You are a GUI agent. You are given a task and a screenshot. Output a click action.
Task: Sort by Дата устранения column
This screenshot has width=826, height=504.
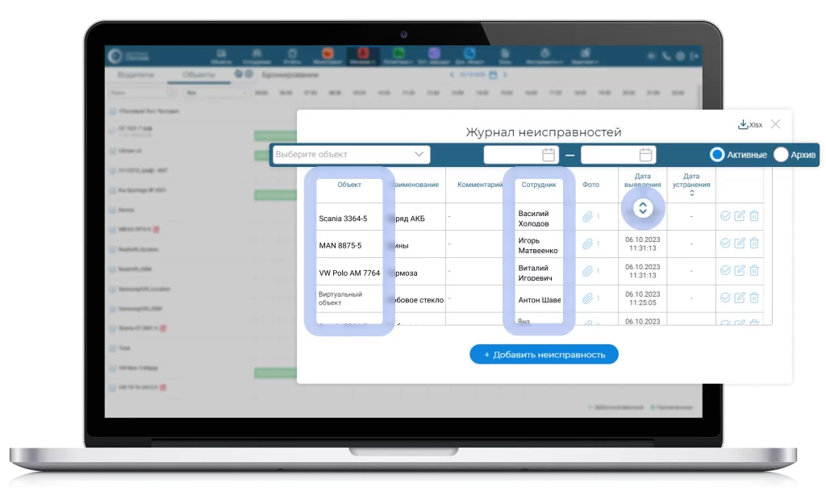(691, 194)
